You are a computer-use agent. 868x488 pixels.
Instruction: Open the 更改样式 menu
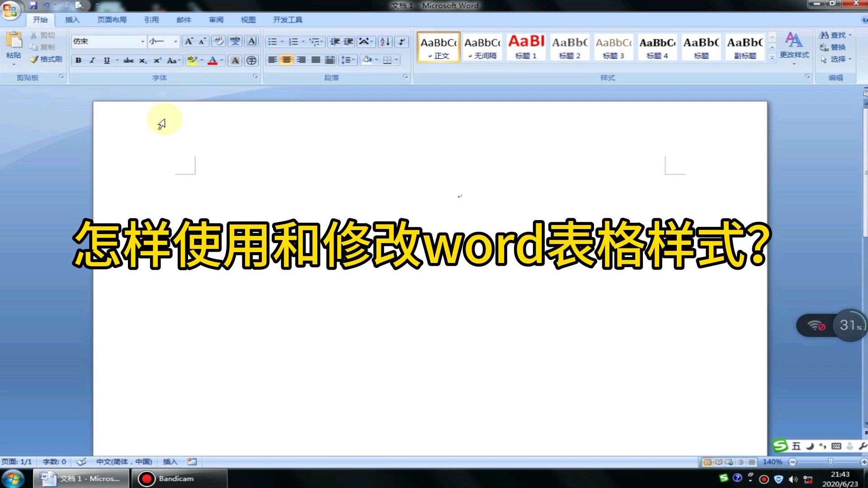pyautogui.click(x=794, y=47)
